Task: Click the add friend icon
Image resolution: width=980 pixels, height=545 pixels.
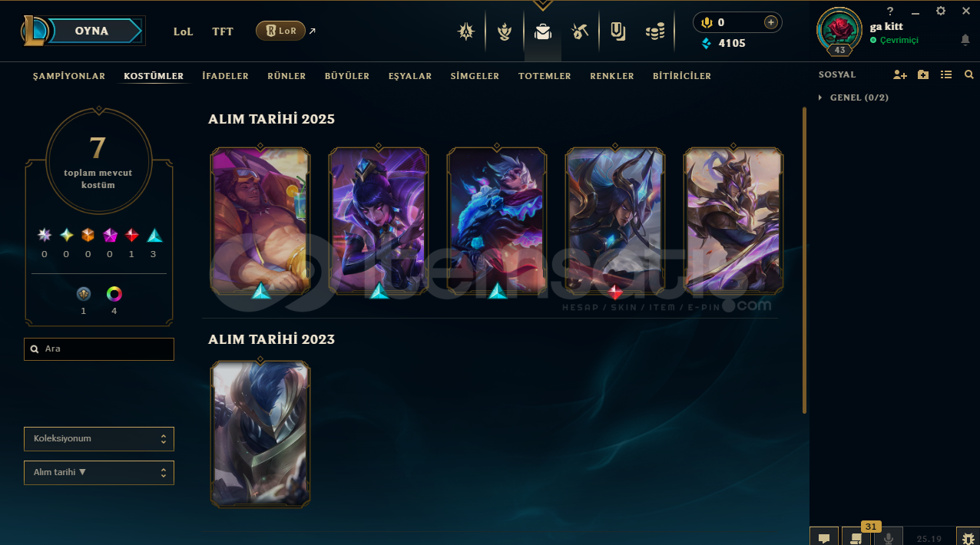Action: [900, 74]
